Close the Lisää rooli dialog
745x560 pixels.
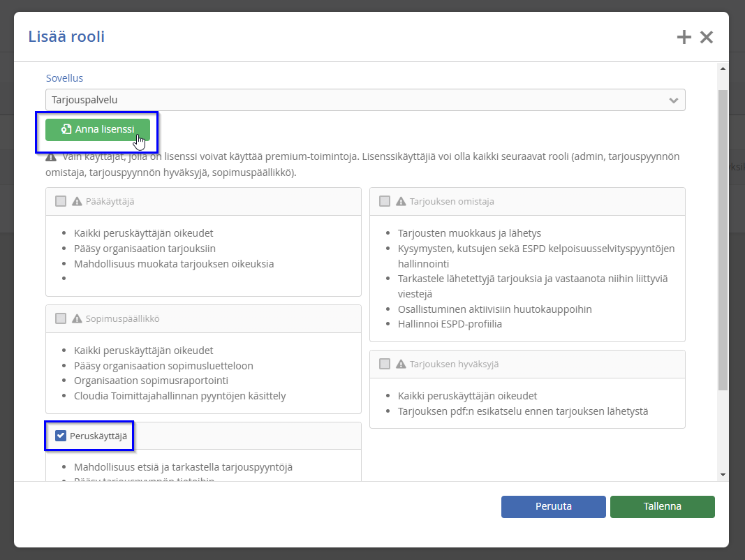click(x=707, y=37)
